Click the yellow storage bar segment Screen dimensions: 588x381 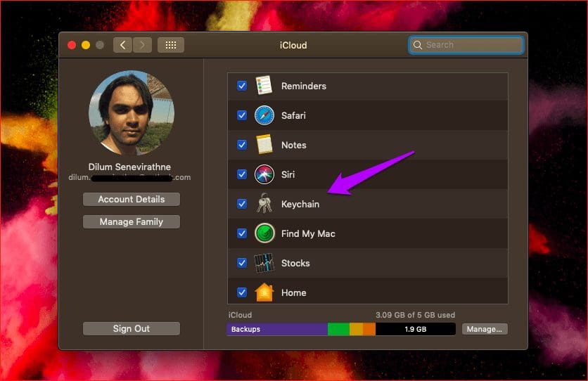(x=356, y=329)
